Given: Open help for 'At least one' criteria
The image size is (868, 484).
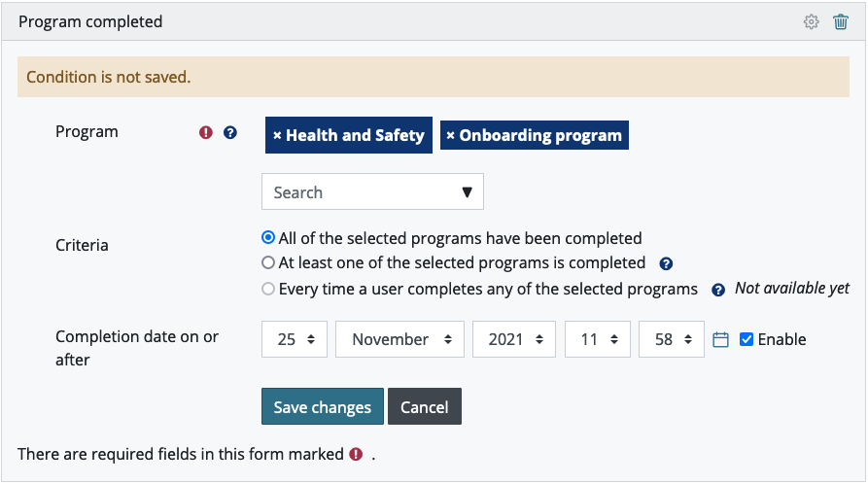Looking at the screenshot, I should (666, 263).
